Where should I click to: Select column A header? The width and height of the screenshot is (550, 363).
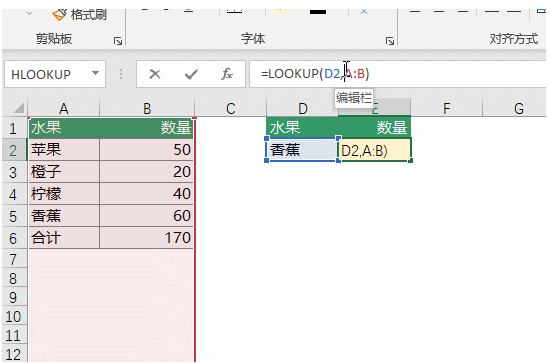tap(63, 108)
